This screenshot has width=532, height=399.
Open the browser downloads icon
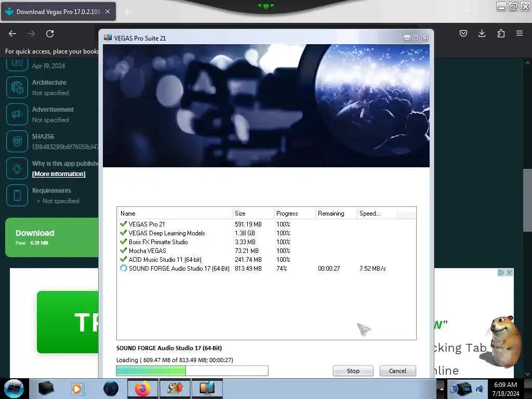pos(482,33)
